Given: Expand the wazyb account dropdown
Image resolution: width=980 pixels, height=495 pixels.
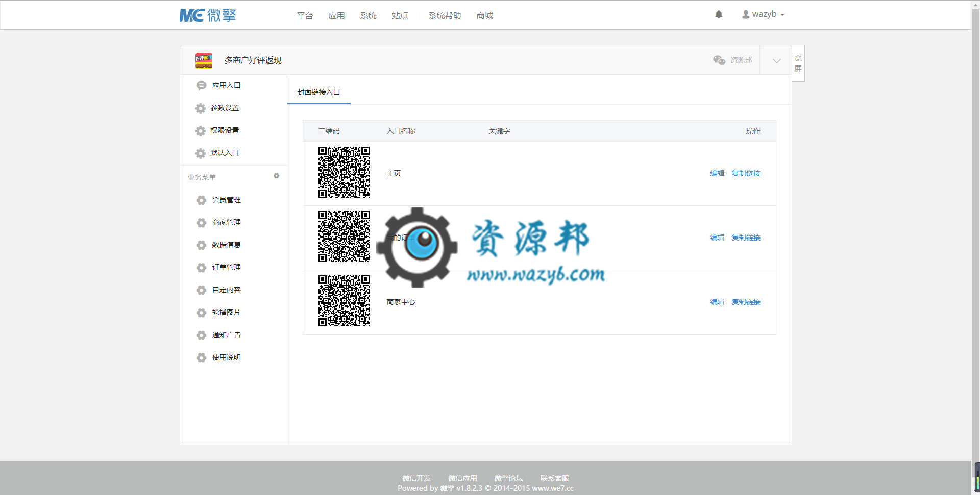Looking at the screenshot, I should pos(763,14).
